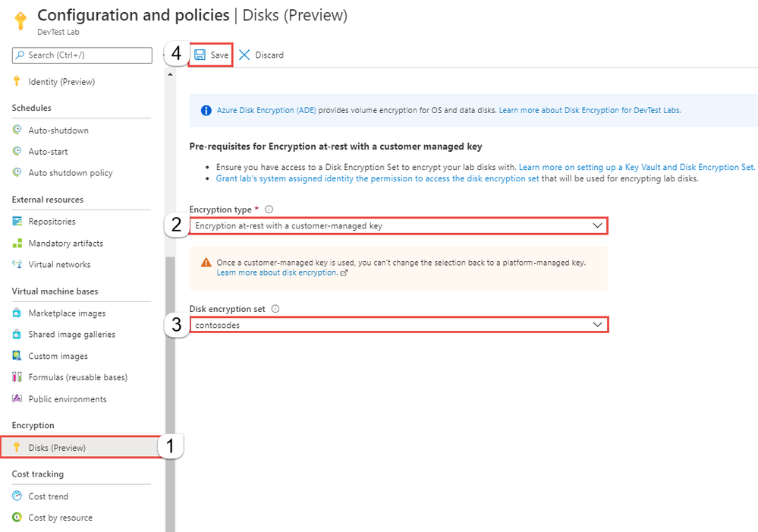Image resolution: width=758 pixels, height=532 pixels.
Task: Open Learn more about disk encryption link
Action: pyautogui.click(x=277, y=272)
